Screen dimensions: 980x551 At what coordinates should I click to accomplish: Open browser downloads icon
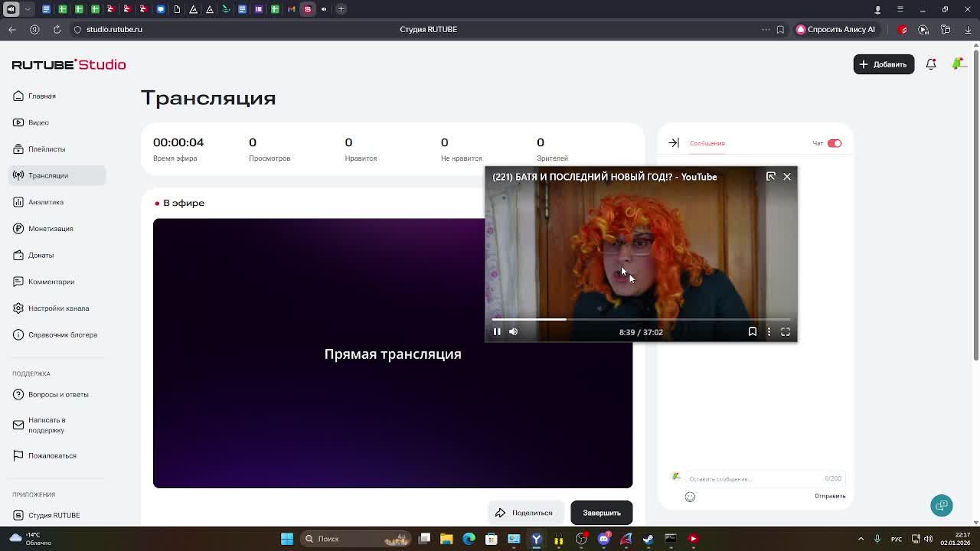tap(968, 29)
